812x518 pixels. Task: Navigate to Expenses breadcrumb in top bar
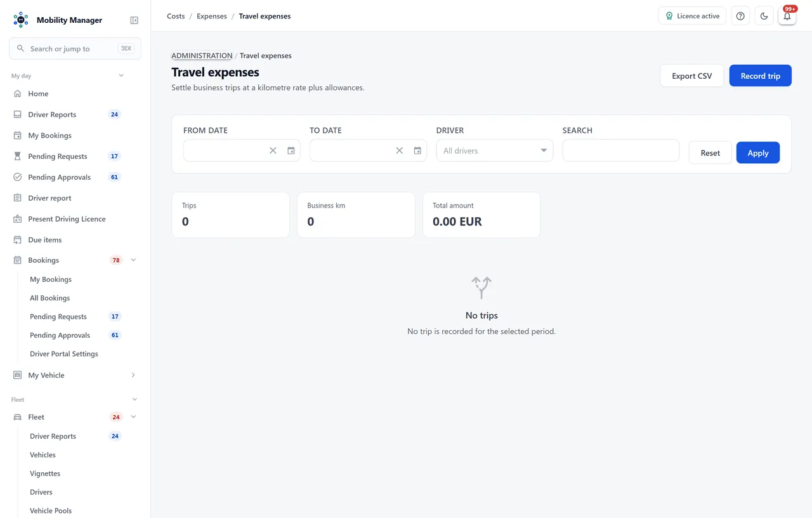212,16
